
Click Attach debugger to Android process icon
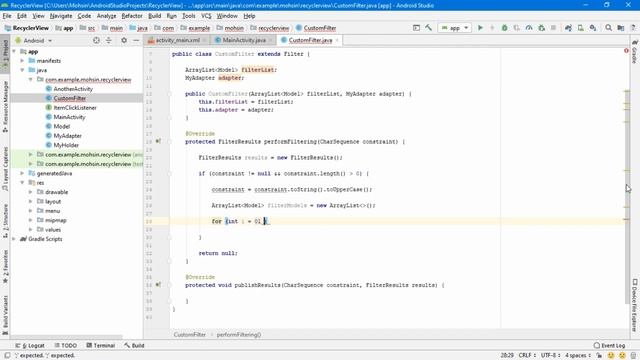click(x=542, y=28)
